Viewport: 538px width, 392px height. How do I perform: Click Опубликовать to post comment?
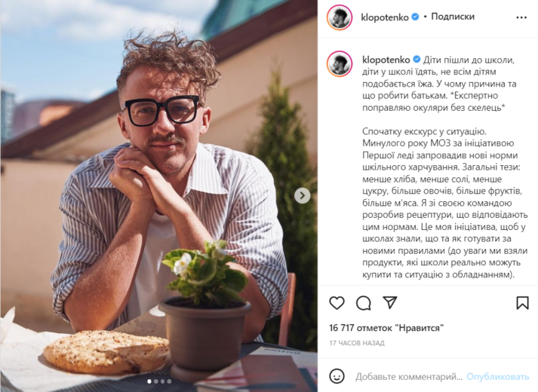(497, 377)
